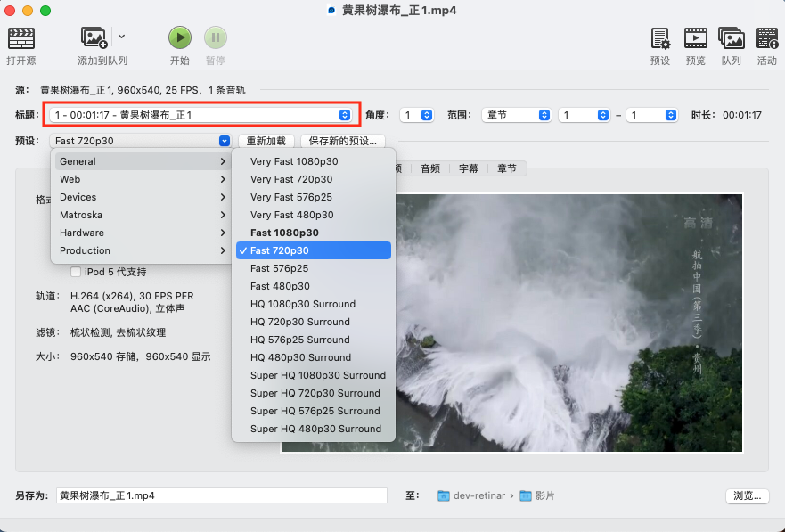Choose Very Fast 480p30 preset
This screenshot has height=532, width=785.
[314, 215]
